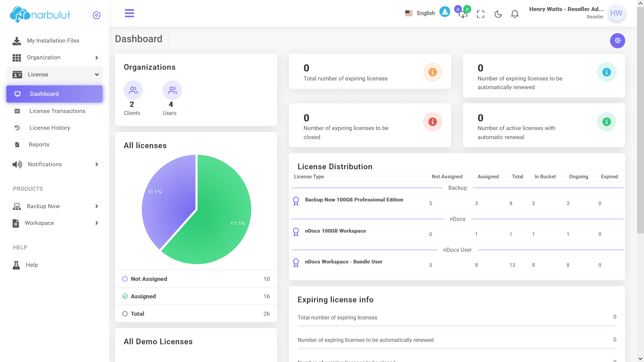Viewport: 644px width, 362px height.
Task: Click the License ID card icon
Action: [x=17, y=74]
